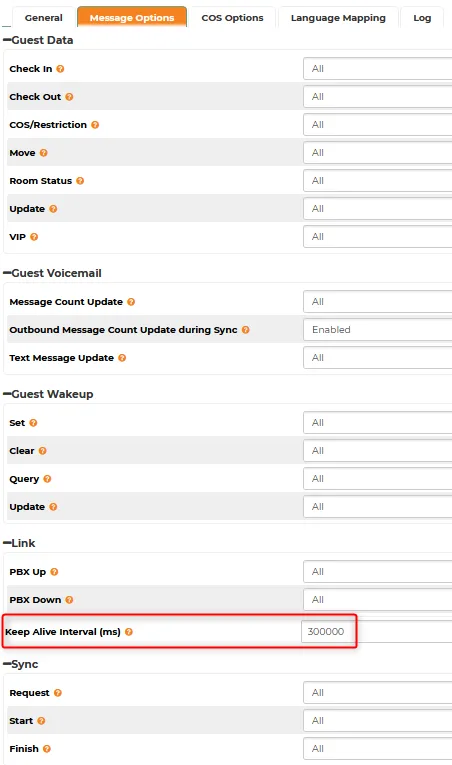This screenshot has width=452, height=765.
Task: View help for Text Message Update
Action: click(x=122, y=358)
